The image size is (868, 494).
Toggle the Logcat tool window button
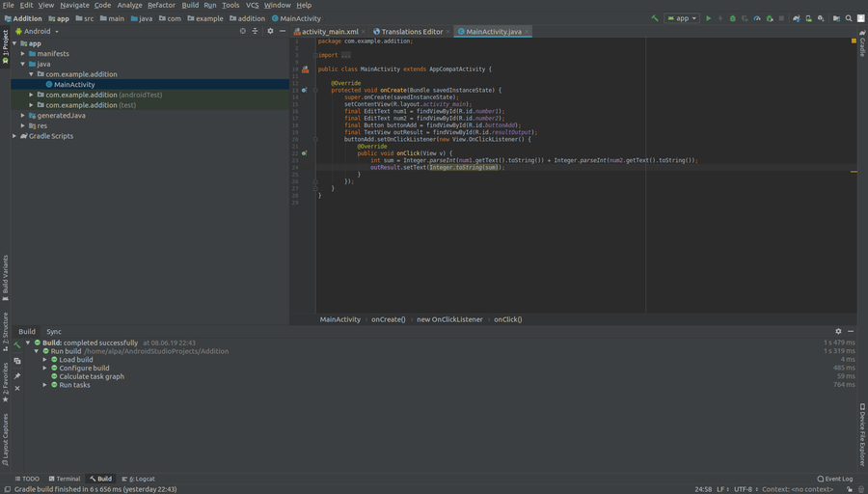[x=138, y=479]
